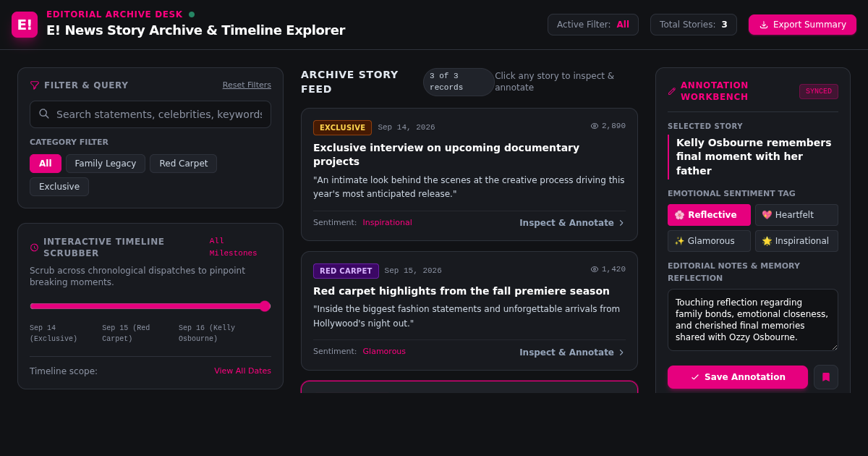Screen dimensions: 868x456
Task: Click the View All Dates link
Action: coord(242,371)
